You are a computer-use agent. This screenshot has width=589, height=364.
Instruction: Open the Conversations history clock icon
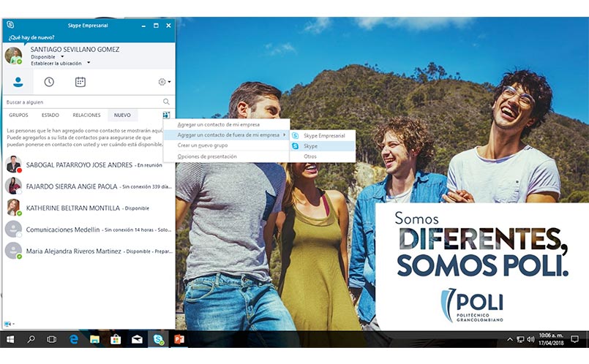(49, 82)
